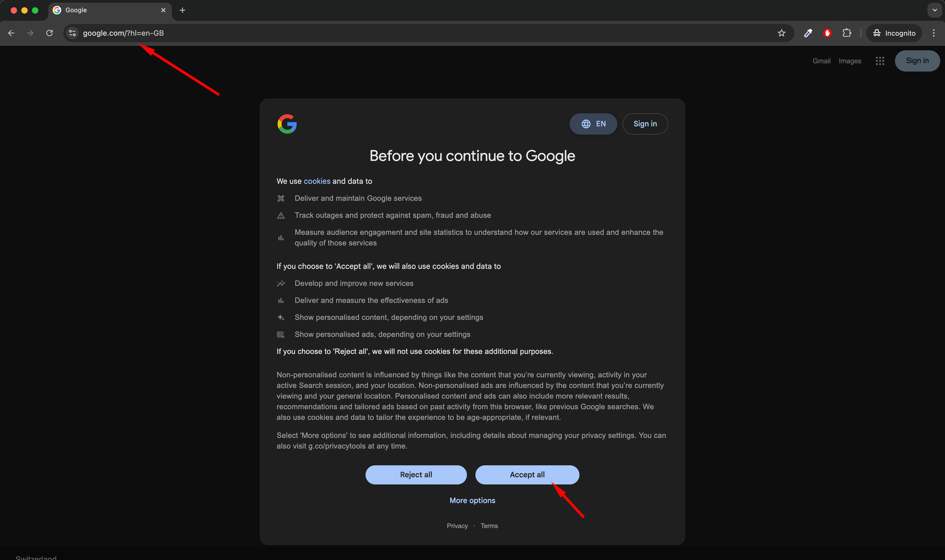Image resolution: width=945 pixels, height=560 pixels.
Task: Open More options link
Action: tap(472, 501)
